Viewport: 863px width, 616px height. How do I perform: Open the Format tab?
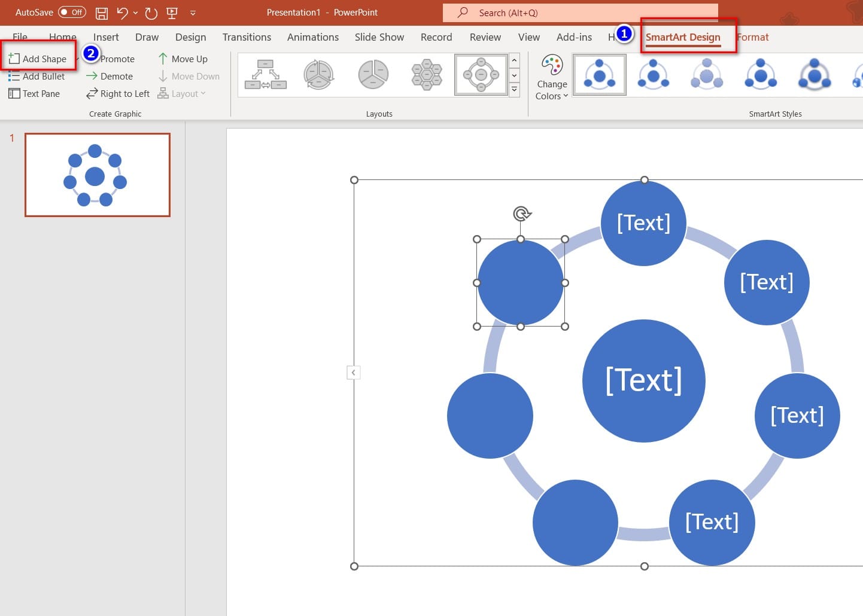[753, 37]
